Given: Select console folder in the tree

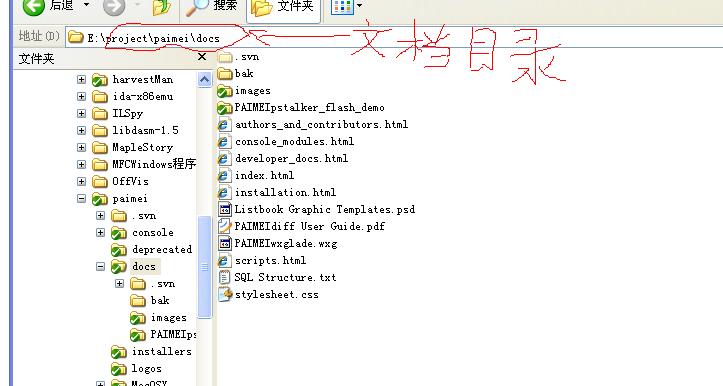Looking at the screenshot, I should (153, 233).
